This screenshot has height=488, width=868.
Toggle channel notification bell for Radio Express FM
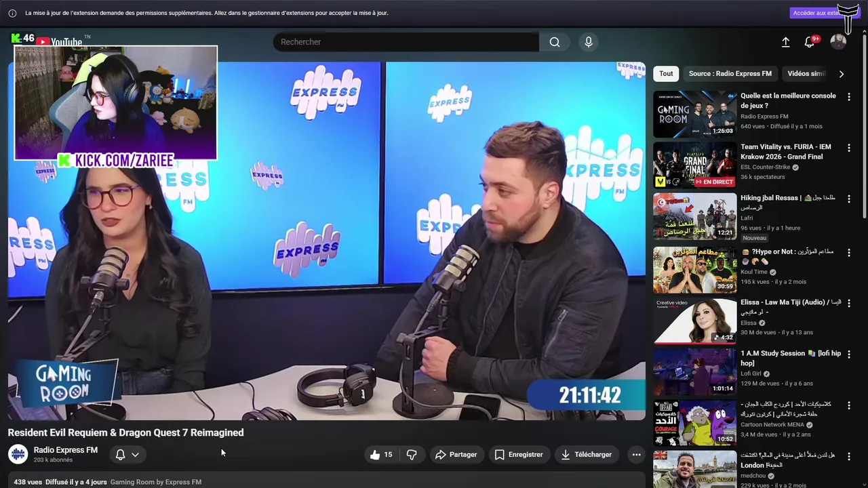120,455
